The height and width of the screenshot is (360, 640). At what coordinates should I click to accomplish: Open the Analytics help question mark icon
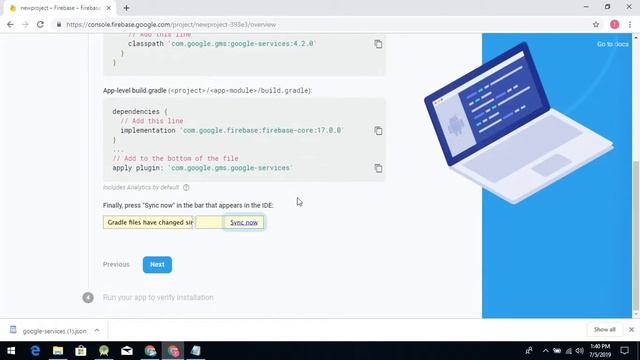click(x=186, y=187)
